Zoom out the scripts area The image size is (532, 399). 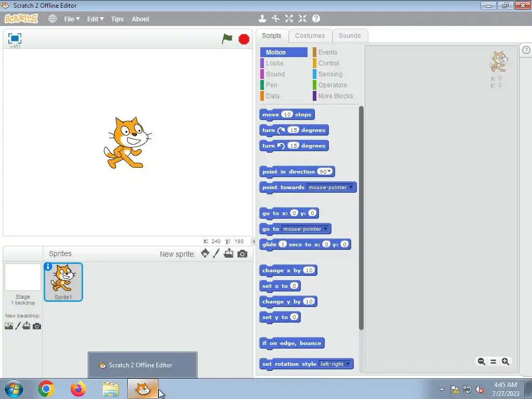[482, 362]
